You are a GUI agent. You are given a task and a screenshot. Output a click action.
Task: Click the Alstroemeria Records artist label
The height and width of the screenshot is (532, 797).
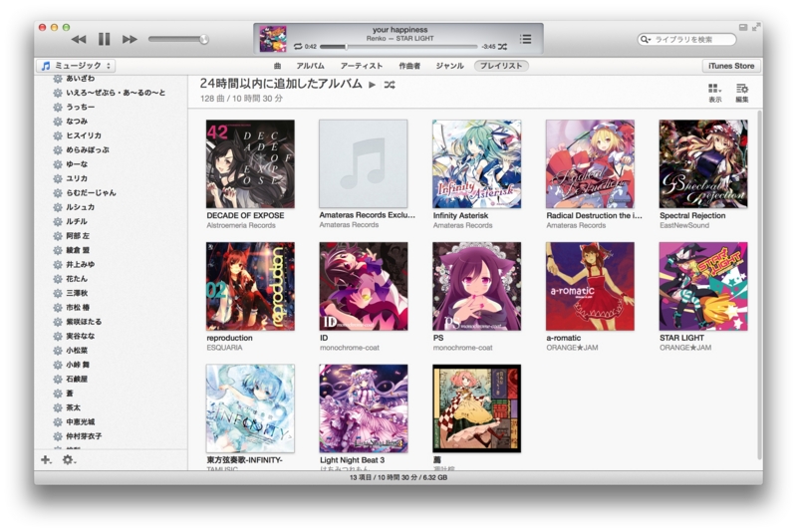(x=241, y=225)
